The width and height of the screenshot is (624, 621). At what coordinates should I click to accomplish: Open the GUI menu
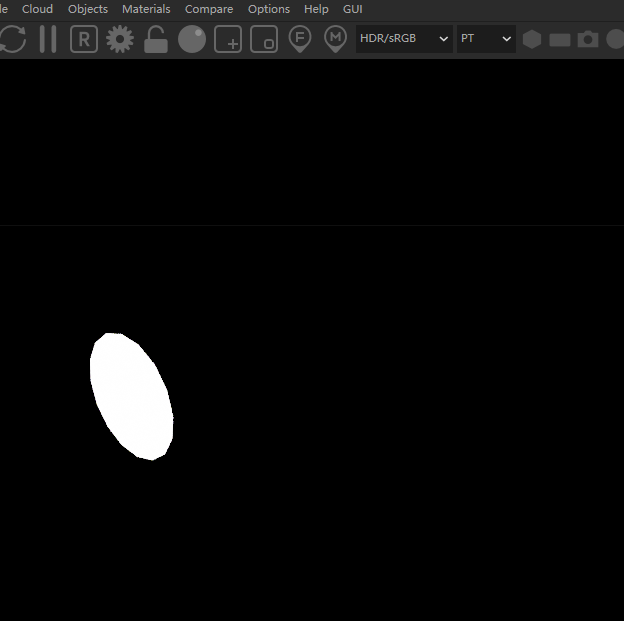click(x=353, y=9)
